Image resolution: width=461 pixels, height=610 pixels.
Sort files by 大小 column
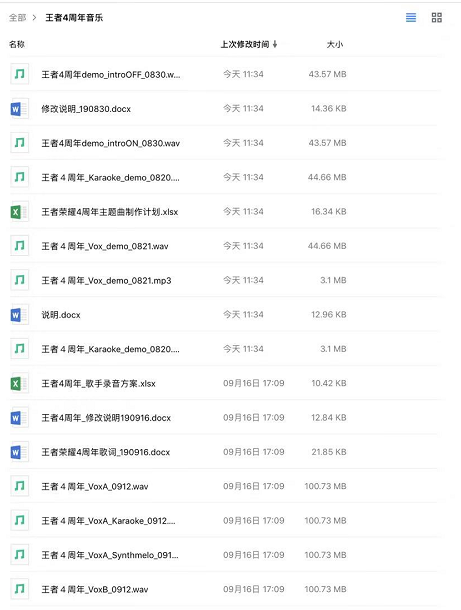(335, 44)
